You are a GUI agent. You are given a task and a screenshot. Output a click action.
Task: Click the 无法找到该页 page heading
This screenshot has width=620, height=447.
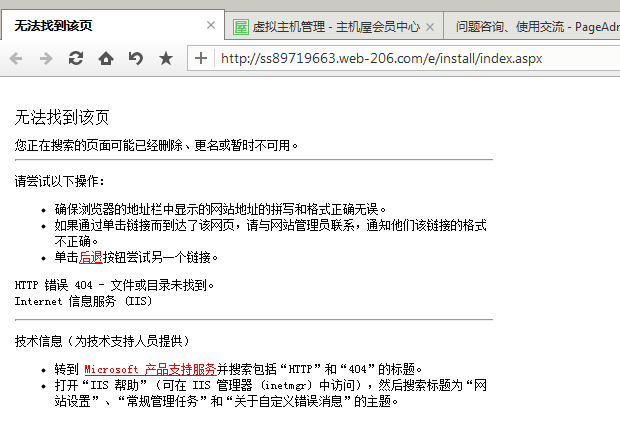(x=62, y=118)
